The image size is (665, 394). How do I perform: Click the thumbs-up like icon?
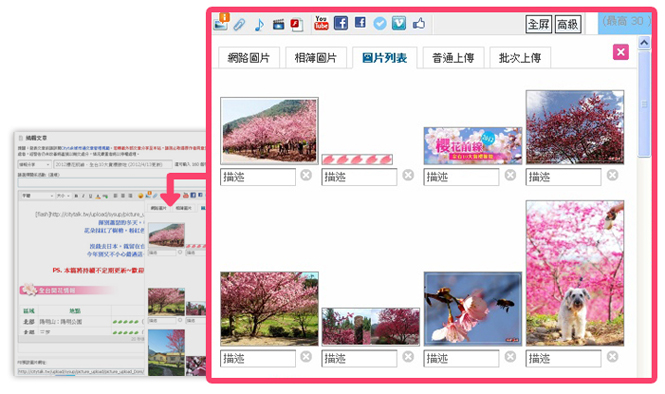(x=419, y=23)
